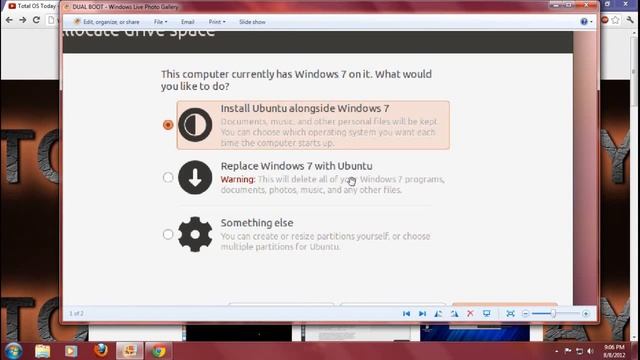Open volume speaker tray icon
The image size is (640, 360).
coord(590,351)
